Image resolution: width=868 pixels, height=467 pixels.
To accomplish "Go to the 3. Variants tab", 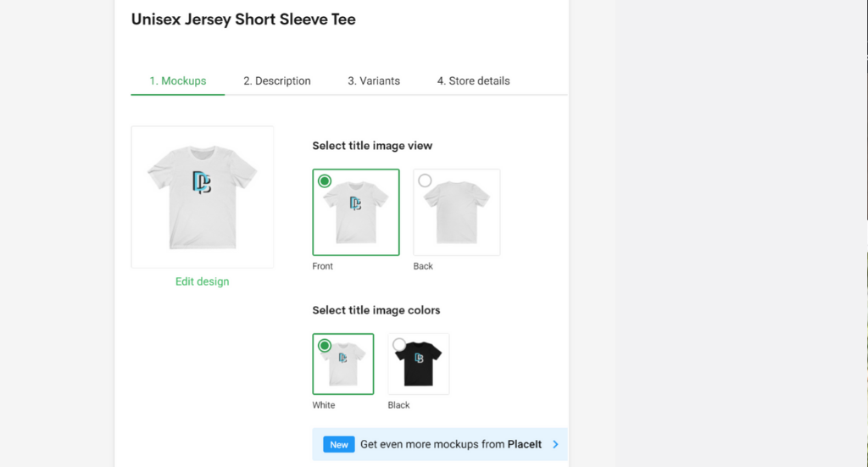I will pos(374,81).
